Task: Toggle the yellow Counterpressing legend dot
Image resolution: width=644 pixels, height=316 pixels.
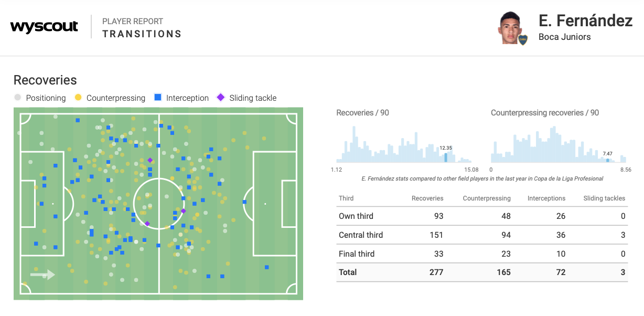Action: pyautogui.click(x=78, y=98)
